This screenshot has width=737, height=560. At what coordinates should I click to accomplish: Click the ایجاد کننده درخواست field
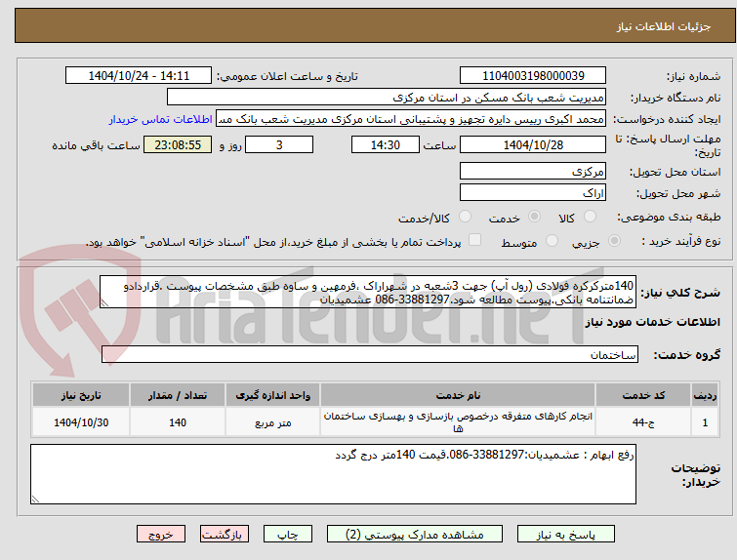[x=411, y=119]
